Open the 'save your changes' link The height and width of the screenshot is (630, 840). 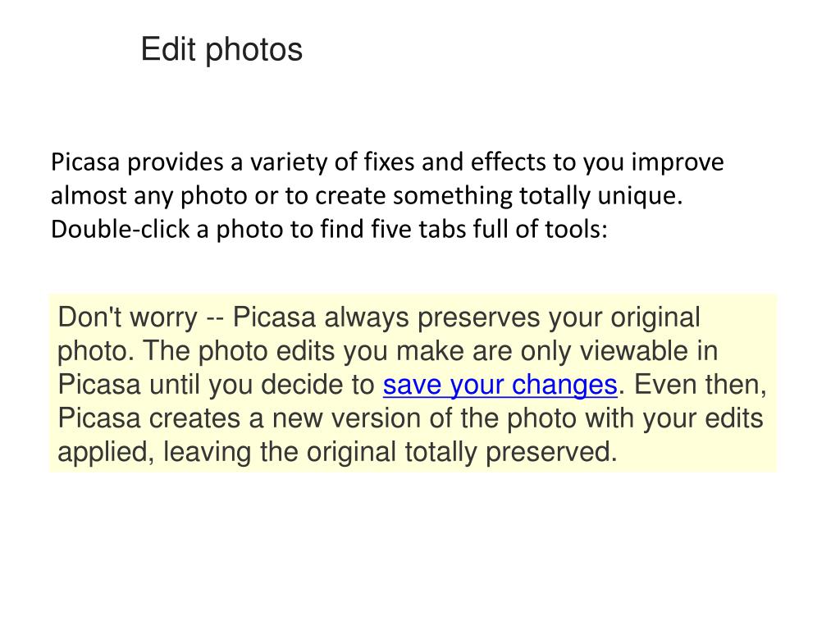coord(500,385)
